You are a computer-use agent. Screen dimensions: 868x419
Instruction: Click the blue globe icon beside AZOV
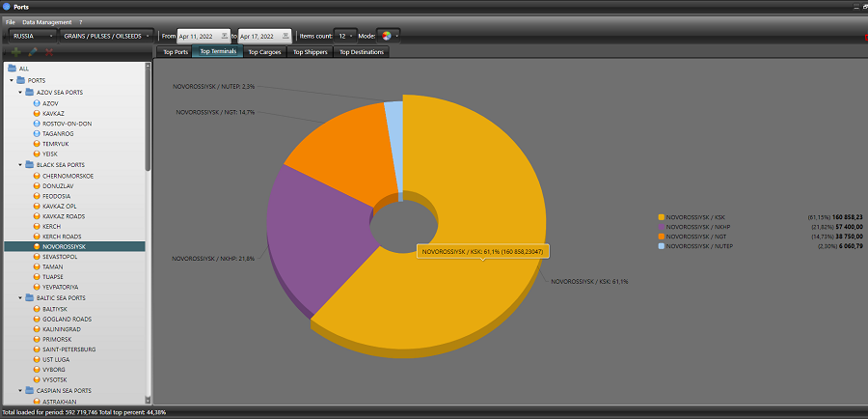pos(37,103)
